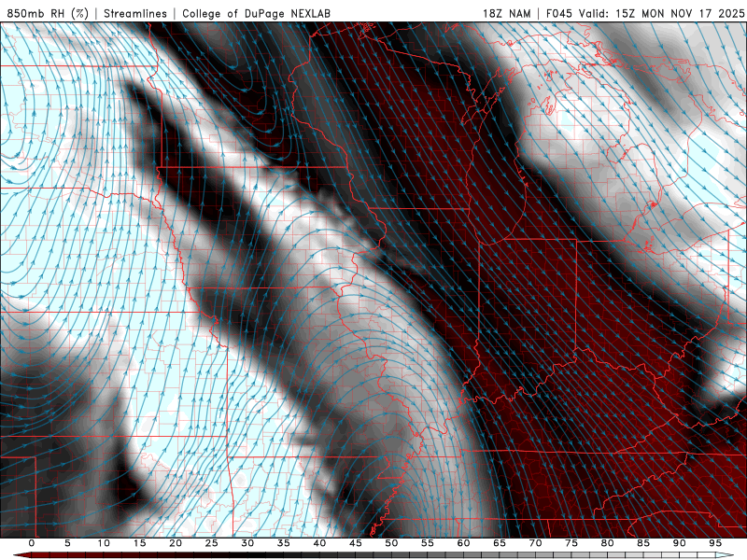
Task: Click the "35" value on the RH scale
Action: pyautogui.click(x=284, y=543)
